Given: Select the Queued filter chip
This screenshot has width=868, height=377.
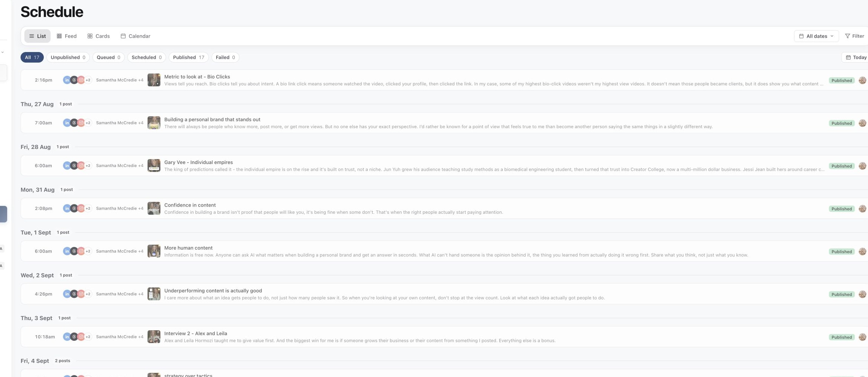Looking at the screenshot, I should (108, 57).
